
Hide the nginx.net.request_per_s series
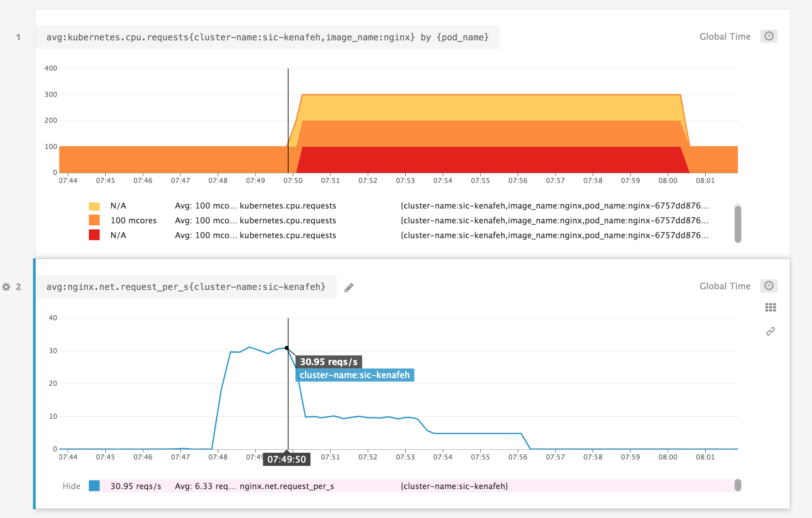tap(71, 486)
